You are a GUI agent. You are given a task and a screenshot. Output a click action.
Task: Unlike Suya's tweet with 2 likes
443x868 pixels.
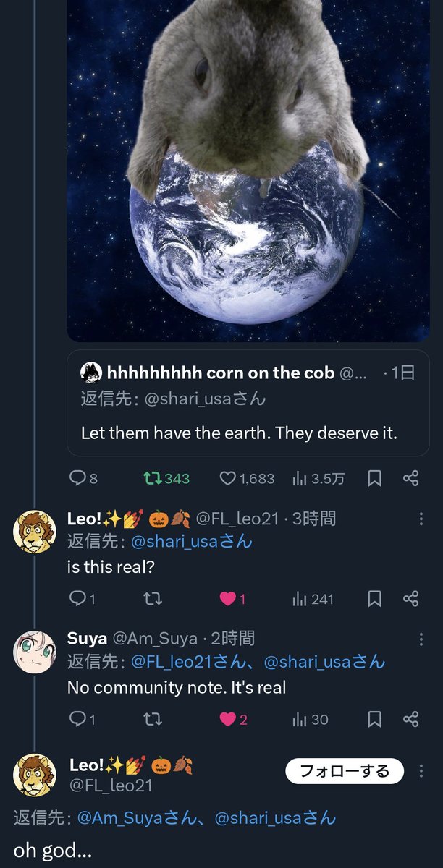pos(233,718)
